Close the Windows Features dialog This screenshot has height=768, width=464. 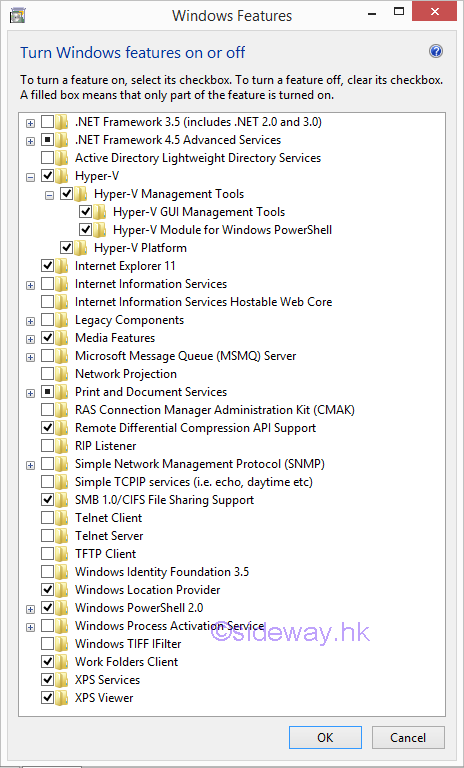click(434, 11)
